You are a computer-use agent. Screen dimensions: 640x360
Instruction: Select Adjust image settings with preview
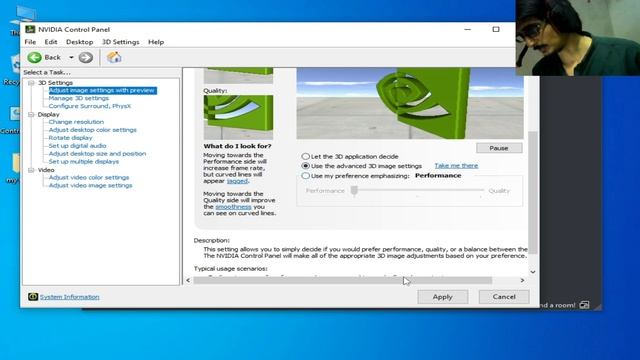102,90
